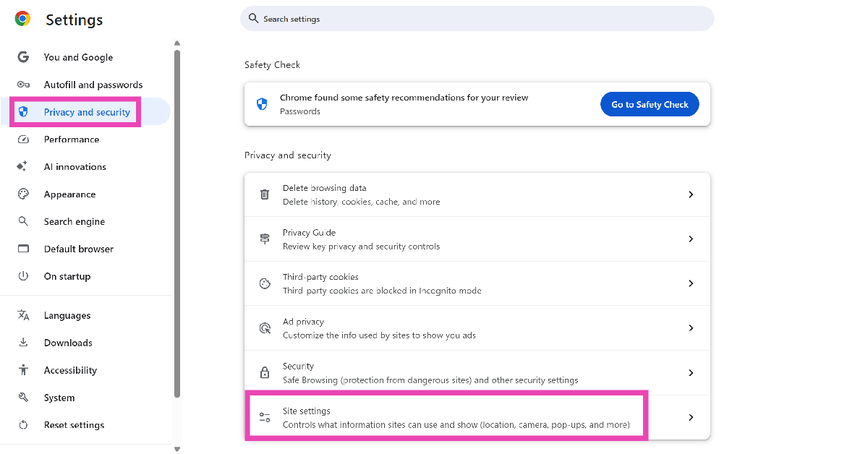Image resolution: width=868 pixels, height=454 pixels.
Task: Expand the Delete browsing data chevron
Action: 691,194
